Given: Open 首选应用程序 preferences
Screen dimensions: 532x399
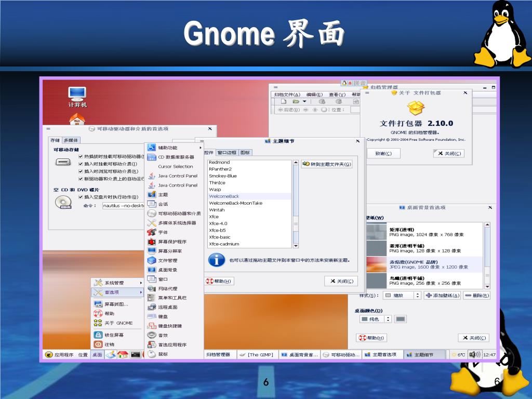Looking at the screenshot, I should pyautogui.click(x=174, y=344).
